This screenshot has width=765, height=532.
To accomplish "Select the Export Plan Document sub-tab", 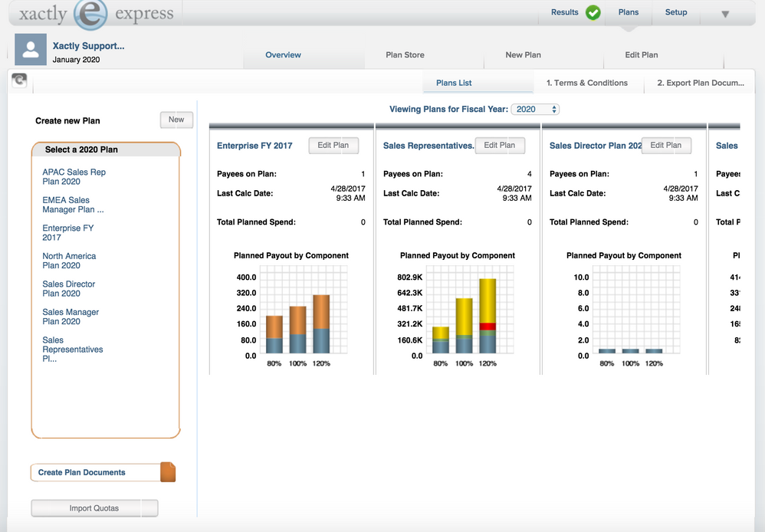I will click(700, 83).
